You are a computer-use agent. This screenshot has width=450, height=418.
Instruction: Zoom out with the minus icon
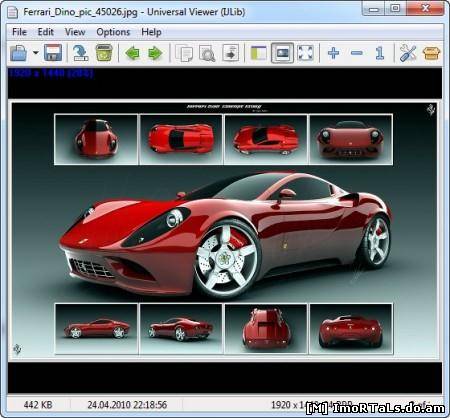pyautogui.click(x=357, y=53)
